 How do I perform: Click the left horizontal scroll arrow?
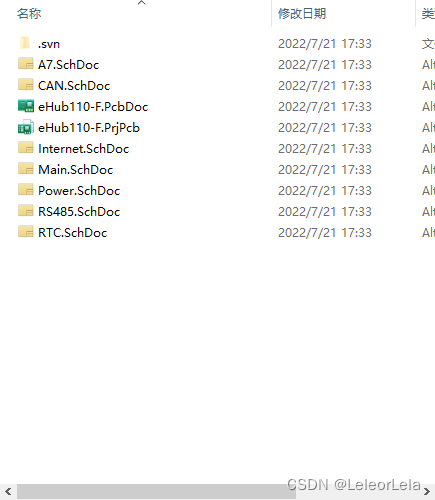(x=8, y=491)
